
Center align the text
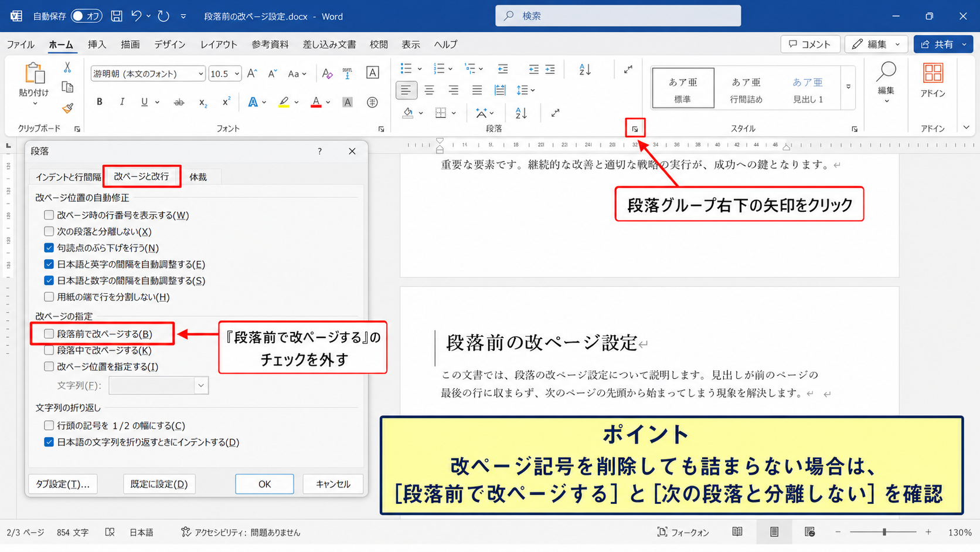(x=430, y=90)
